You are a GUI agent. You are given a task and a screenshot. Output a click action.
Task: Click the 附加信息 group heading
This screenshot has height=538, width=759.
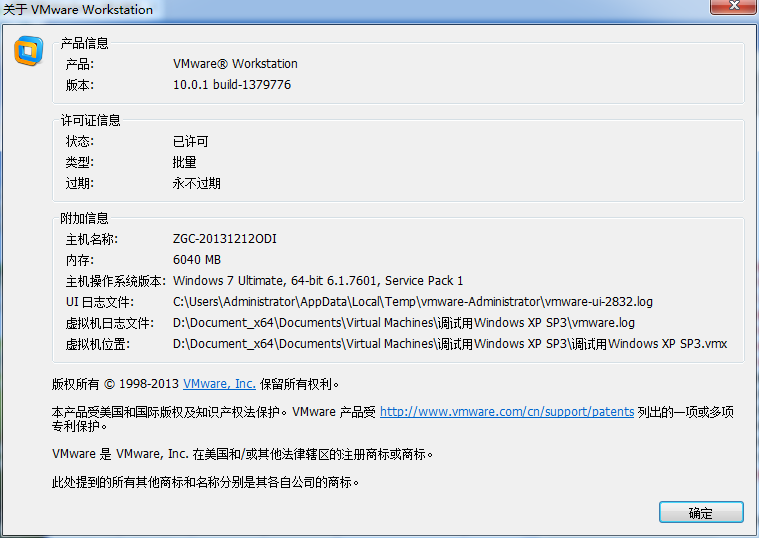pos(84,218)
